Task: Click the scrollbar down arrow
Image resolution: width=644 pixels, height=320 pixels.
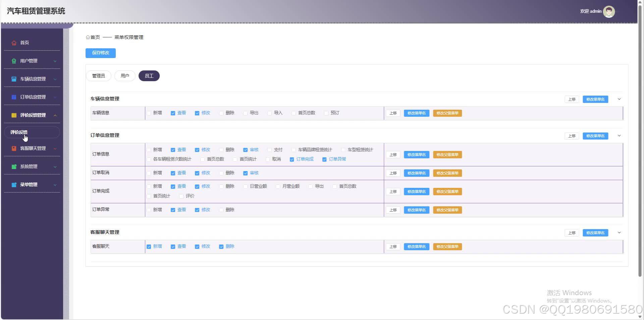Action: point(640,317)
